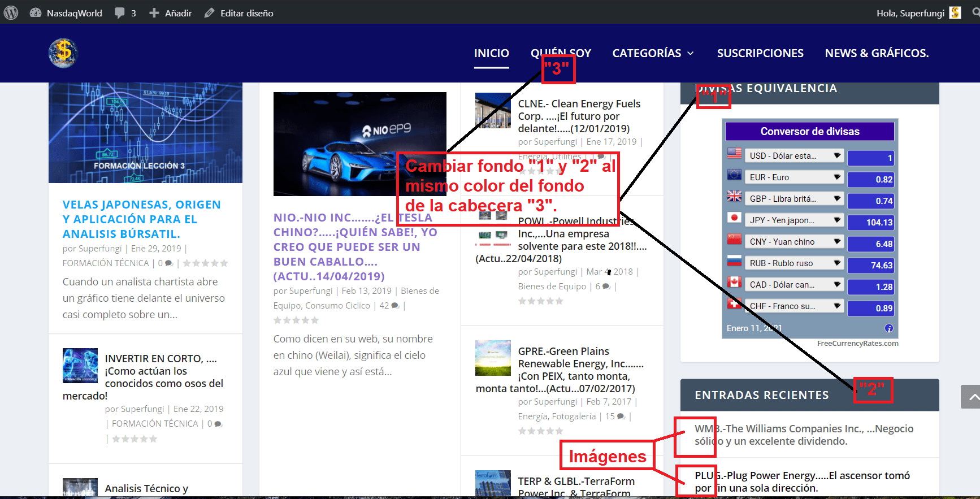Open the Invertir en corto post thumbnail
The width and height of the screenshot is (980, 499).
pos(80,366)
